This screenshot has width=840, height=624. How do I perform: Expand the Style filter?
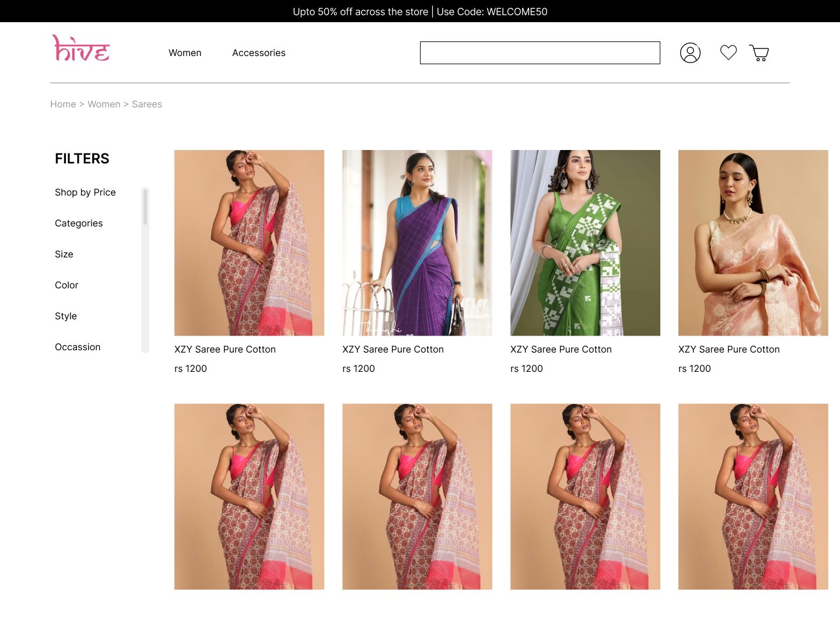point(66,316)
